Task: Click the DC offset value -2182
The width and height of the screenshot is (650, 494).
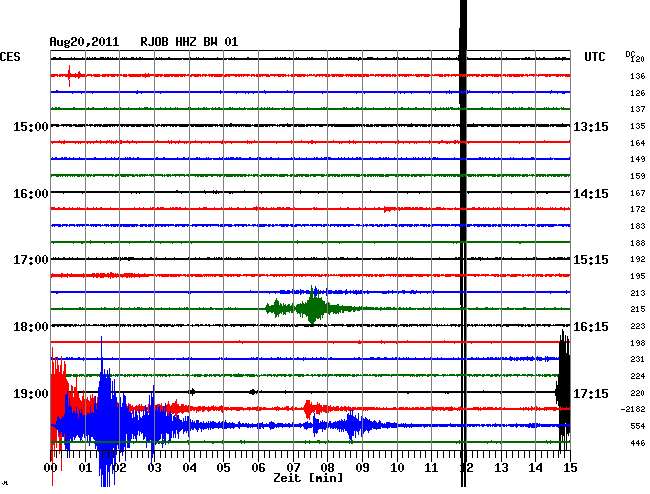Action: tap(633, 409)
